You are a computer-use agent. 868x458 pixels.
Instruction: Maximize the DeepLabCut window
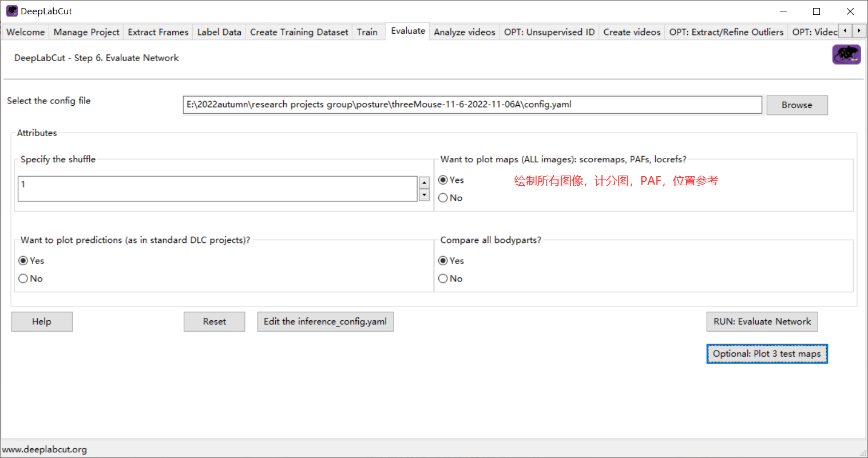pos(817,11)
